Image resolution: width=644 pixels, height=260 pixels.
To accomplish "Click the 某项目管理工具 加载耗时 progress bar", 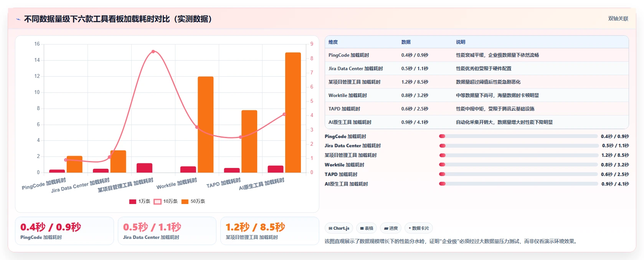I will click(519, 155).
